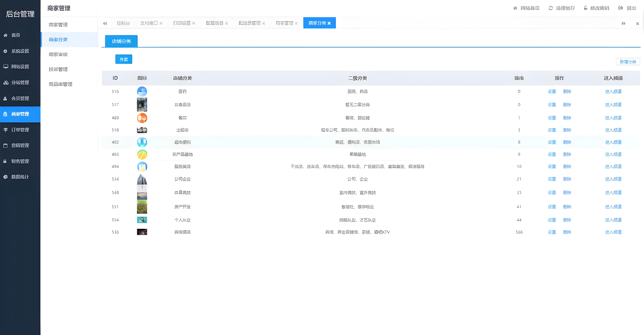Click the delete link for row ID 534
Viewport: 644px width, 335px height.
point(567,179)
